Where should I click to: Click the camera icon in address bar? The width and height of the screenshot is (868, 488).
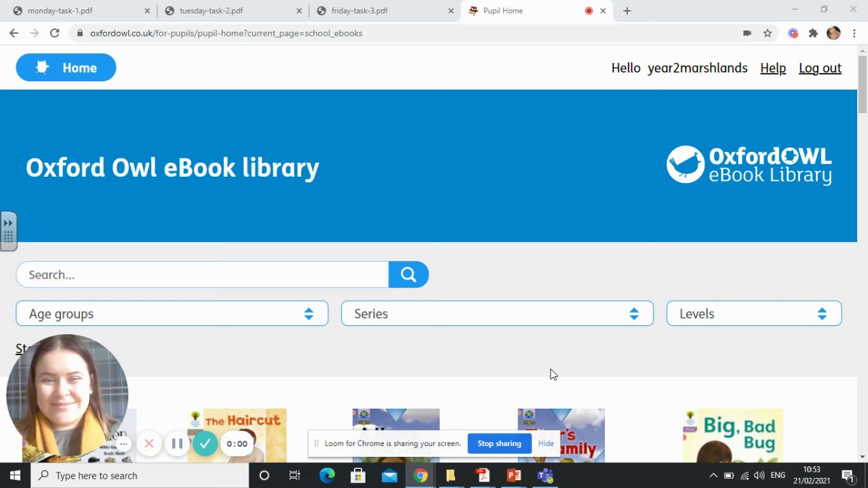747,33
